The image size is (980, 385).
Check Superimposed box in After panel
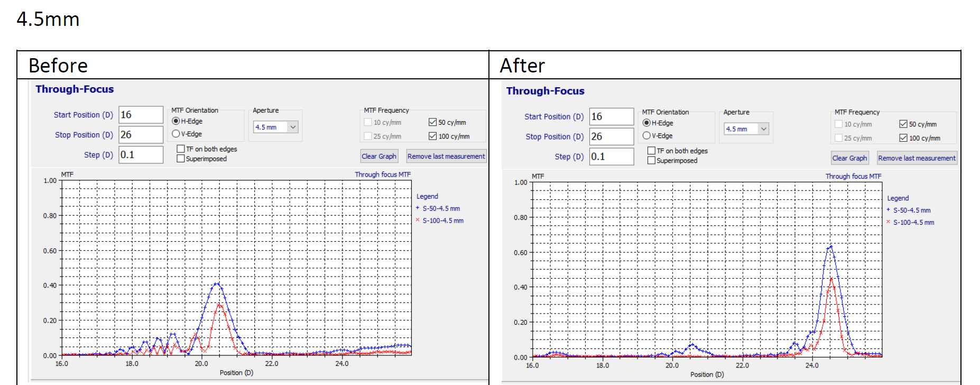click(651, 160)
